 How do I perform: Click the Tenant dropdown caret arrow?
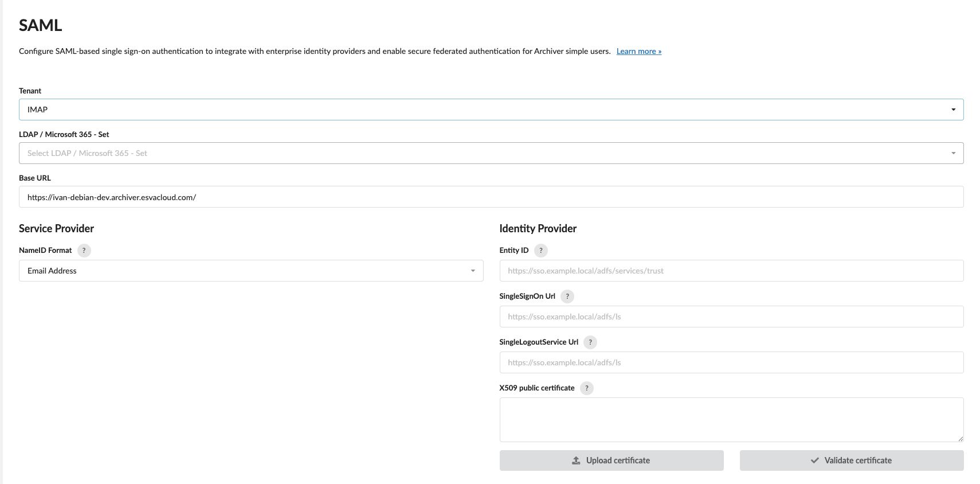point(954,110)
